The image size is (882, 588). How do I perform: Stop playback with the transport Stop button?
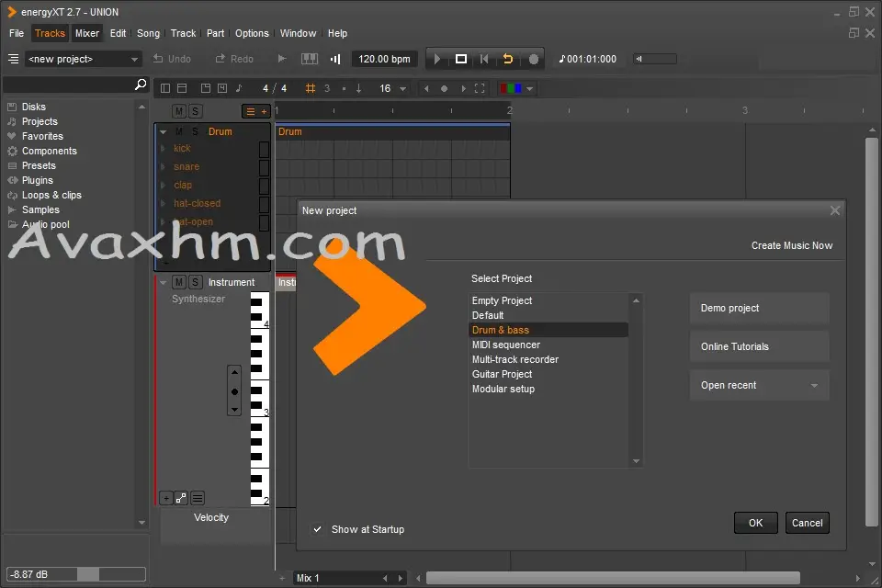[460, 59]
